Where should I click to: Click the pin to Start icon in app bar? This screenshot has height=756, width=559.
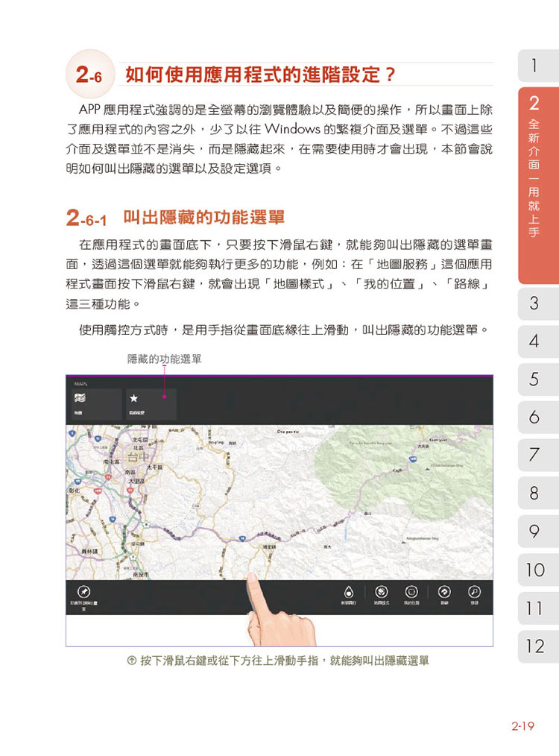tap(83, 591)
